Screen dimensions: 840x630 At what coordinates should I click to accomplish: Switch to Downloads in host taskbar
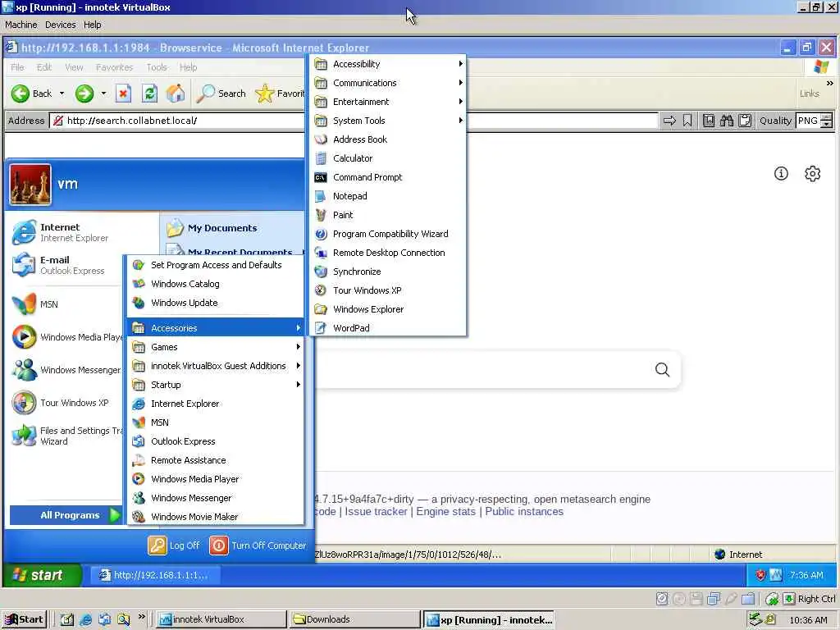pos(354,619)
